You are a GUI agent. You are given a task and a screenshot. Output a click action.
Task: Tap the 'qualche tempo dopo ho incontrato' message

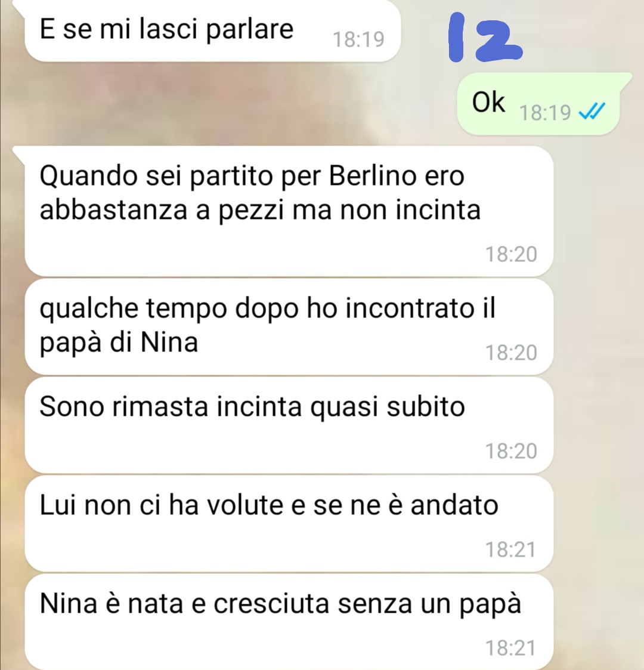coord(289,327)
